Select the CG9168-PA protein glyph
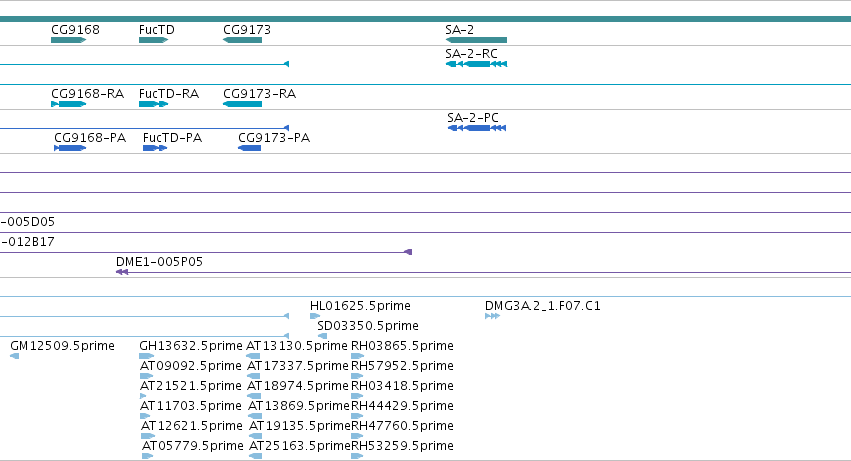This screenshot has height=461, width=851. tap(70, 148)
